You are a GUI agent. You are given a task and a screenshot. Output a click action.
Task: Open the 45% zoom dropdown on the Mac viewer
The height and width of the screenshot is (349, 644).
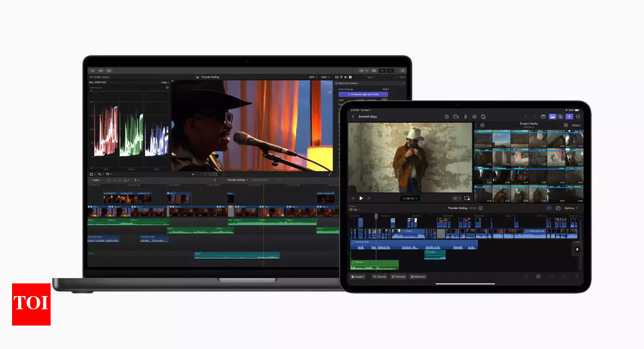click(311, 77)
